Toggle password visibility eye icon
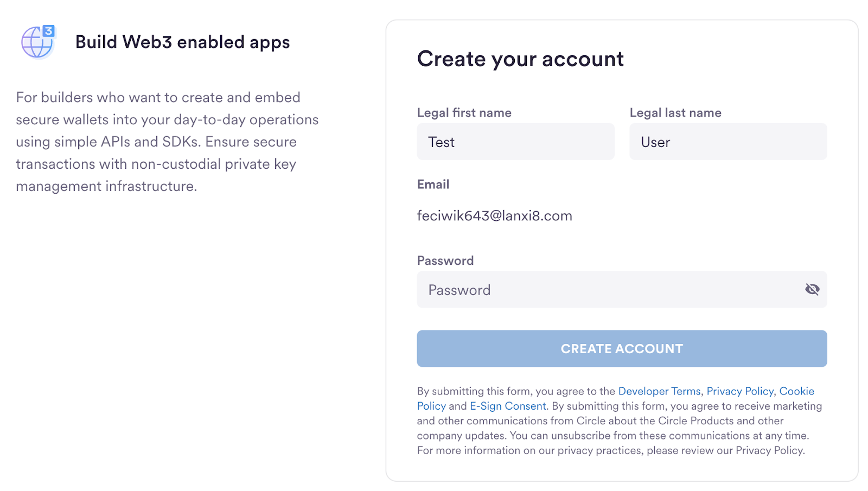The image size is (868, 491). coord(812,289)
